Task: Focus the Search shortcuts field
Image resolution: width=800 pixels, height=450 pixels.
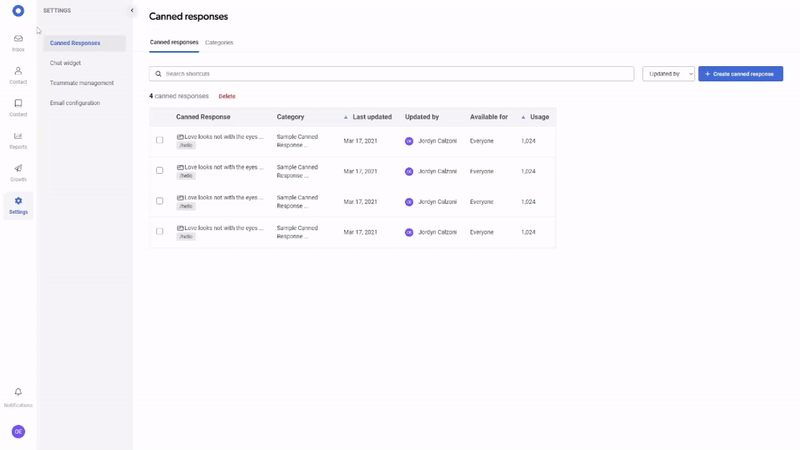Action: click(x=391, y=74)
